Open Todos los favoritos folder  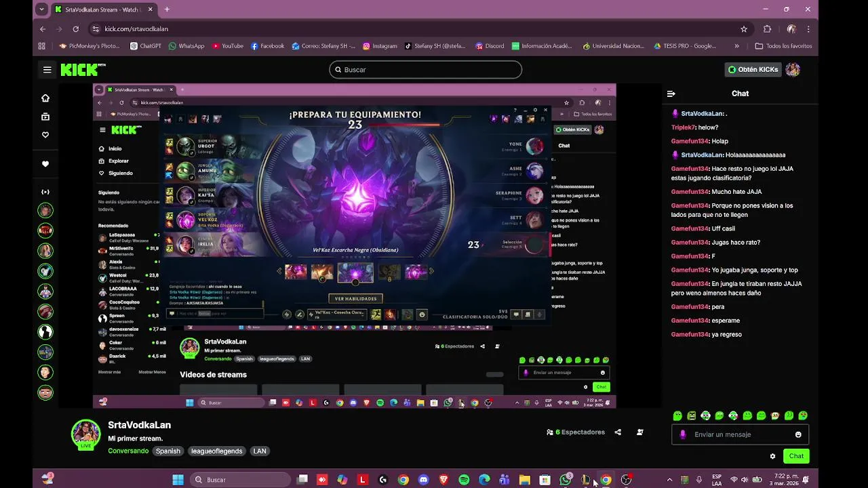[x=783, y=46]
